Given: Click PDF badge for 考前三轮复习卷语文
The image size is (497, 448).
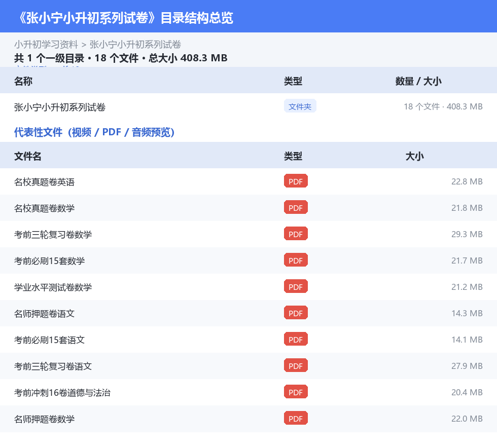Looking at the screenshot, I should pyautogui.click(x=296, y=365).
